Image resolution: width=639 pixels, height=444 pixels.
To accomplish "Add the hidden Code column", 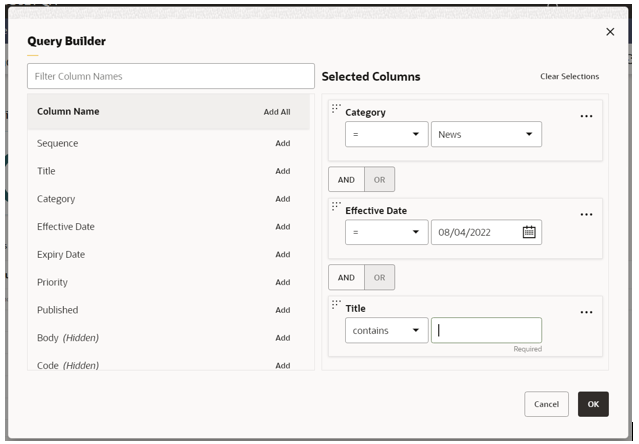I will 282,365.
